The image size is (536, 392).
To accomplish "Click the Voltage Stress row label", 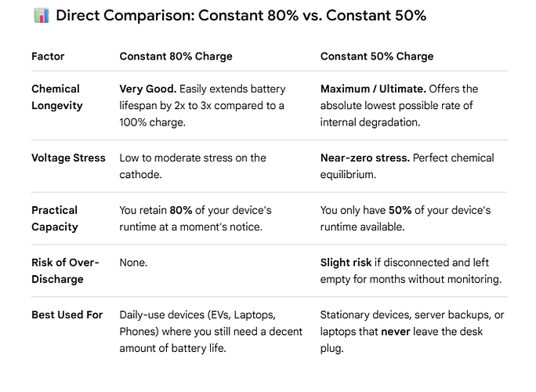I will tap(68, 158).
